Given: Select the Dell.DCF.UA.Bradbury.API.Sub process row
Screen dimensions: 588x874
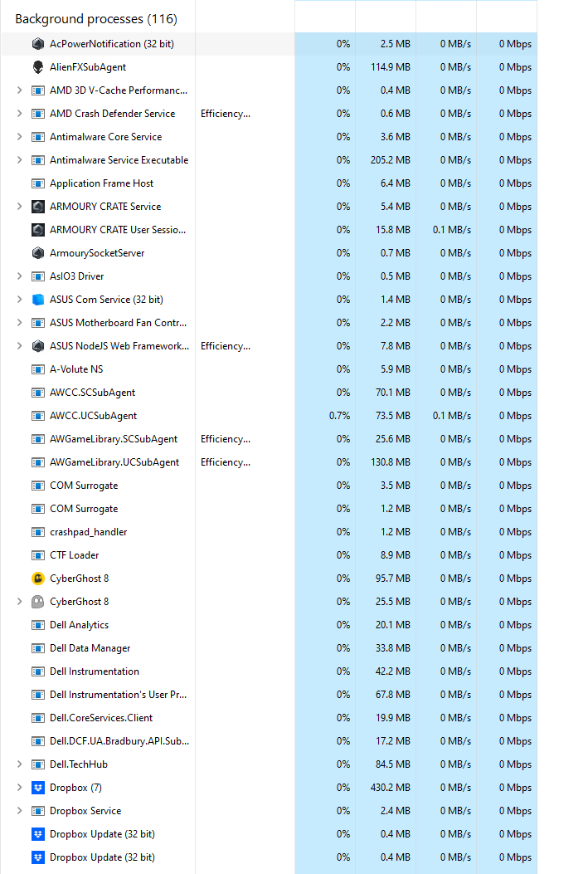Looking at the screenshot, I should tap(269, 741).
